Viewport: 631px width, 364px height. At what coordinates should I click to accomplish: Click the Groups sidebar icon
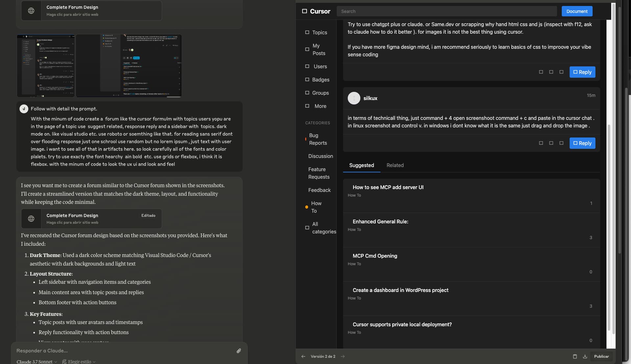click(307, 93)
